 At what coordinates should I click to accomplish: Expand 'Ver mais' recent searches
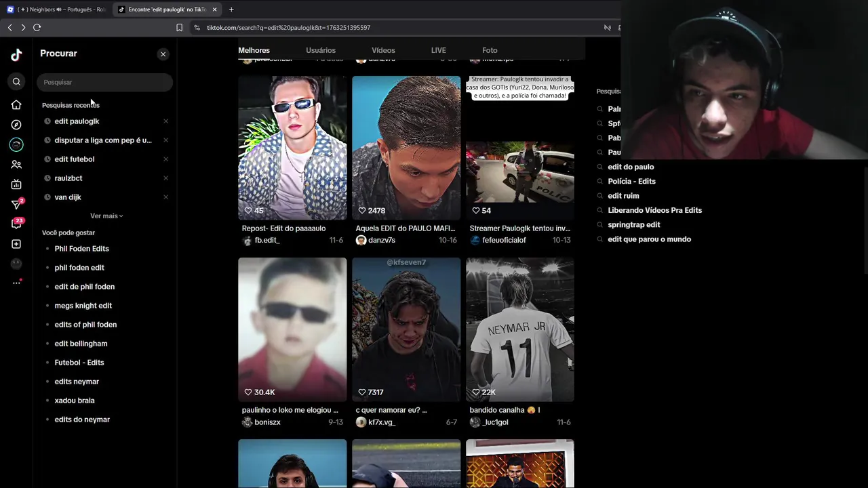pyautogui.click(x=106, y=216)
